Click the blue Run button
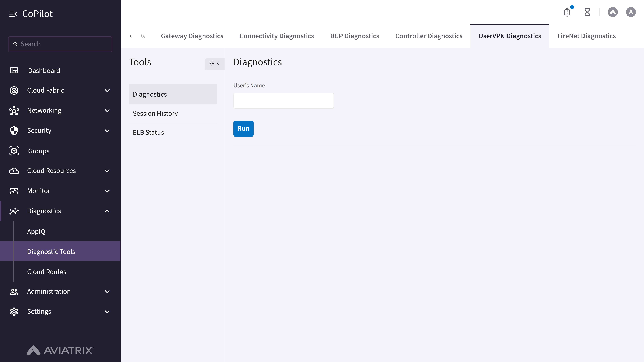The image size is (644, 362). pos(243,129)
